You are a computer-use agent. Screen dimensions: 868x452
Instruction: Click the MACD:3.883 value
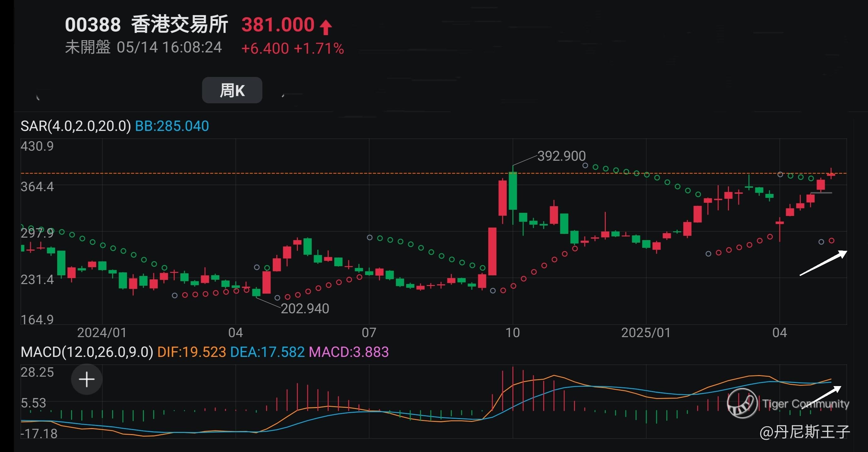coord(349,352)
